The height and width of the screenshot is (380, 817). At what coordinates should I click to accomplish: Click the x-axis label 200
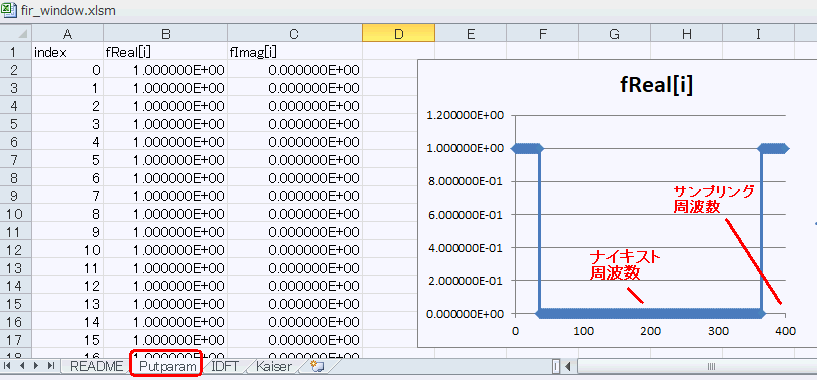point(650,331)
